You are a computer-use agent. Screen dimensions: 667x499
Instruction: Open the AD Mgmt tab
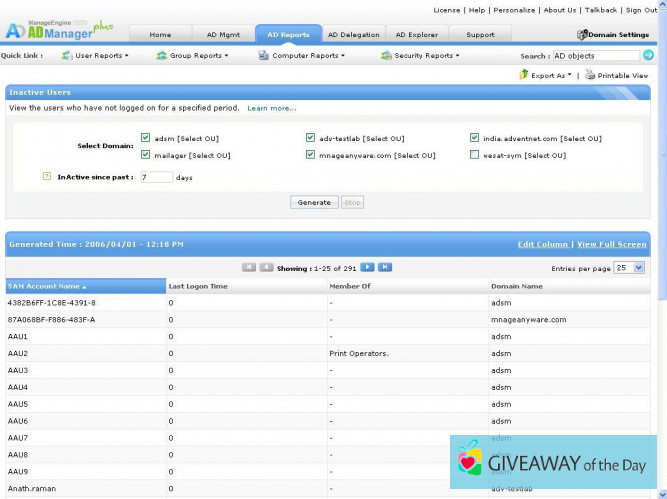tap(223, 34)
